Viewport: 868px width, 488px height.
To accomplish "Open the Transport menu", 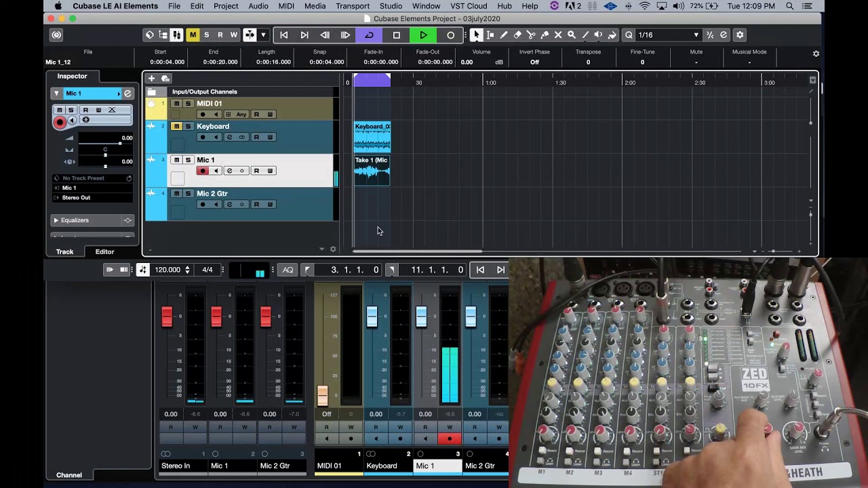I will pyautogui.click(x=353, y=6).
